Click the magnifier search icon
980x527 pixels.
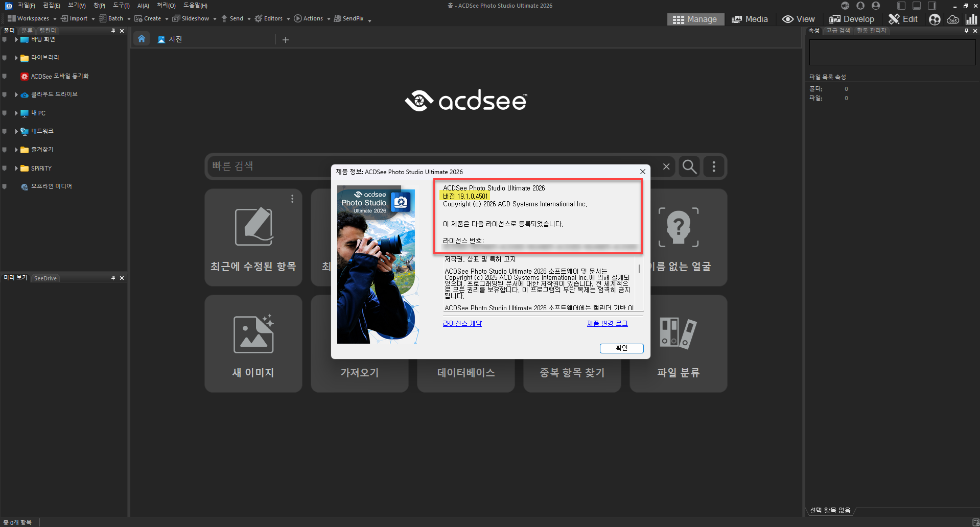click(689, 166)
